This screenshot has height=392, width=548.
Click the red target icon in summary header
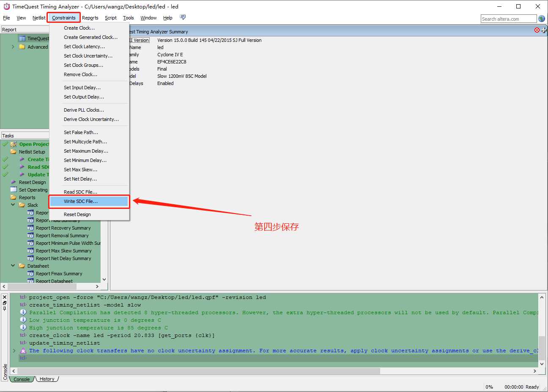tap(537, 30)
